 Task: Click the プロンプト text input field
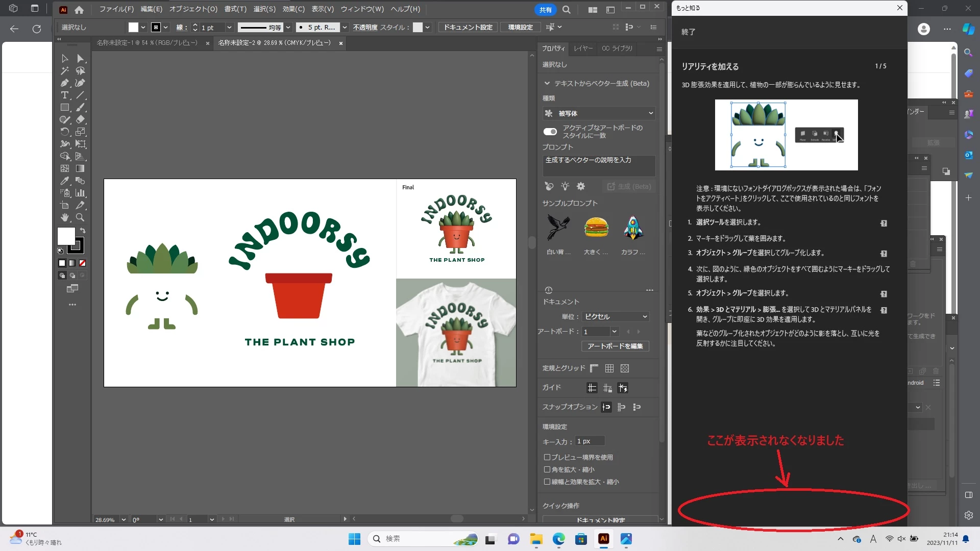coord(598,166)
